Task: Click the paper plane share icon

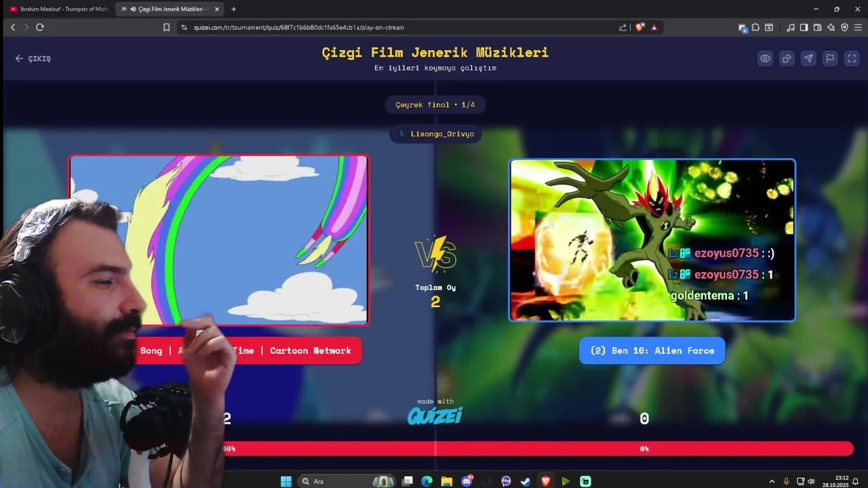Action: (x=808, y=58)
